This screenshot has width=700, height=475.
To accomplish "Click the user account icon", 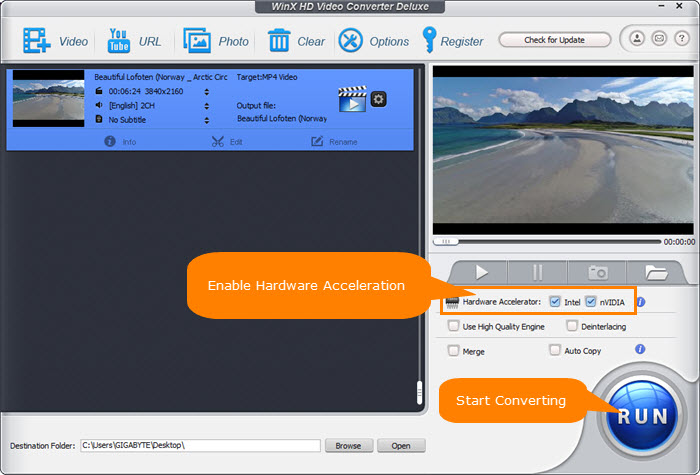I will [x=637, y=38].
